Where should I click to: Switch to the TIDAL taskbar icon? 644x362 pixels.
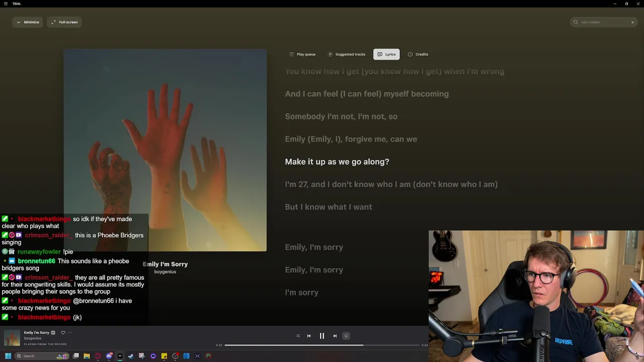point(120,356)
